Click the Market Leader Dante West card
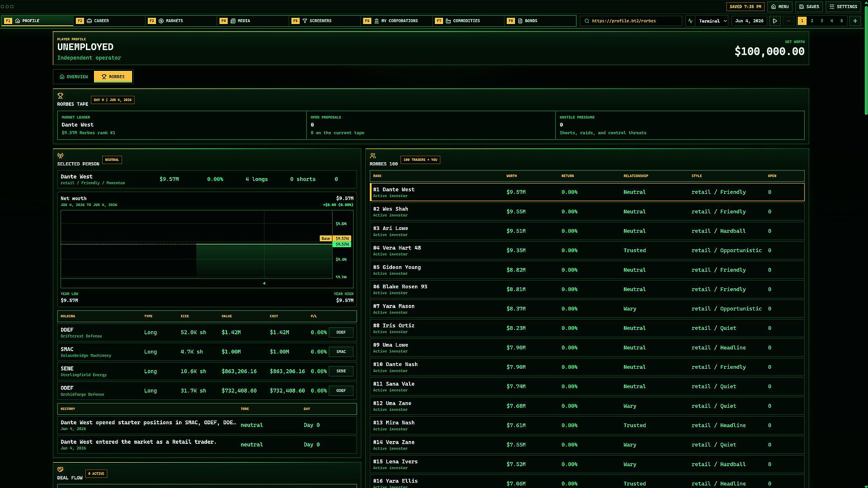Screen dimensions: 868x488 [x=182, y=125]
